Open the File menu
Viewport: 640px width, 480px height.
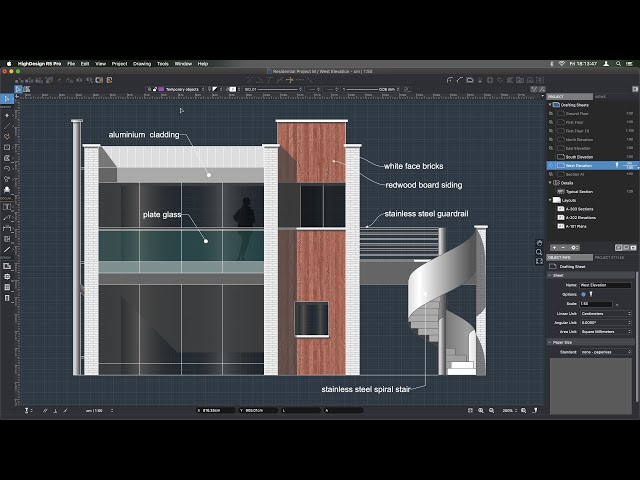[71, 64]
